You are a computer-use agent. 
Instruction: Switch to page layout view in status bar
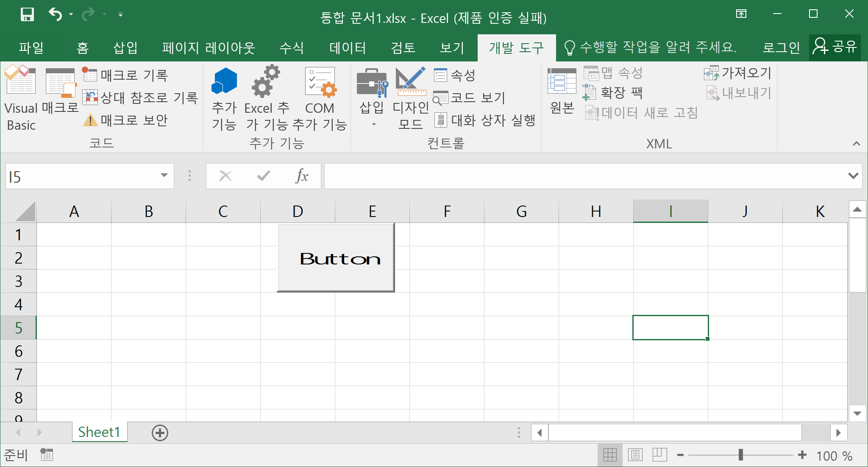click(635, 455)
